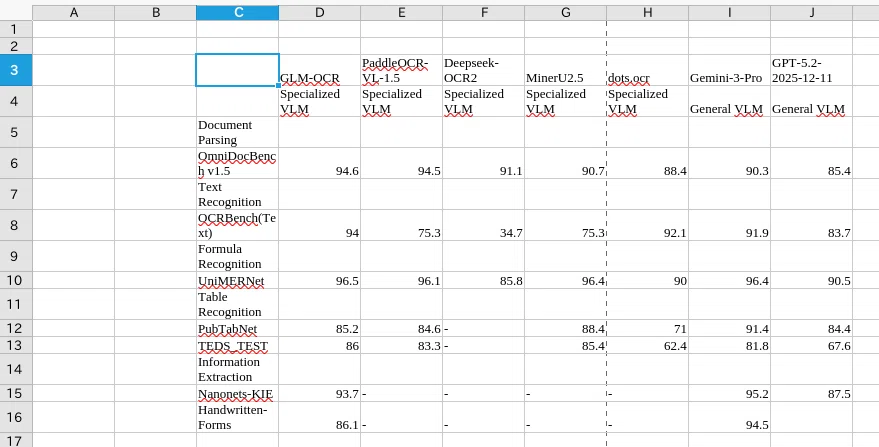Select the PaddleOCR-VL-1.5 header cell

coord(401,70)
